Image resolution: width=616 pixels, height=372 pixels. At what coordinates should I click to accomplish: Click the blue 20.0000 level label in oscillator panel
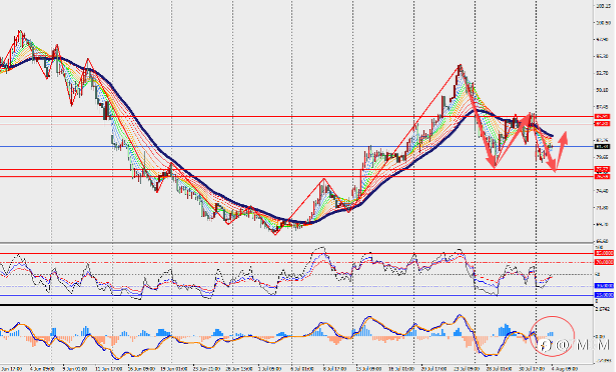coord(604,295)
